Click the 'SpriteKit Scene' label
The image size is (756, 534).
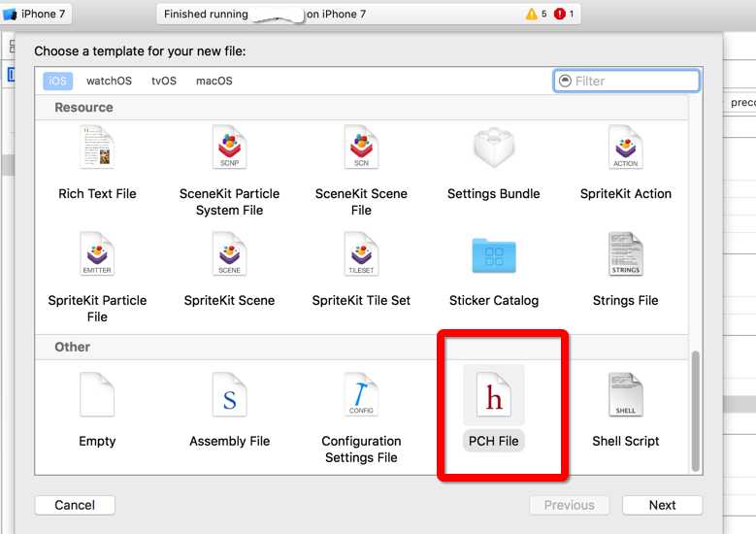tap(229, 300)
